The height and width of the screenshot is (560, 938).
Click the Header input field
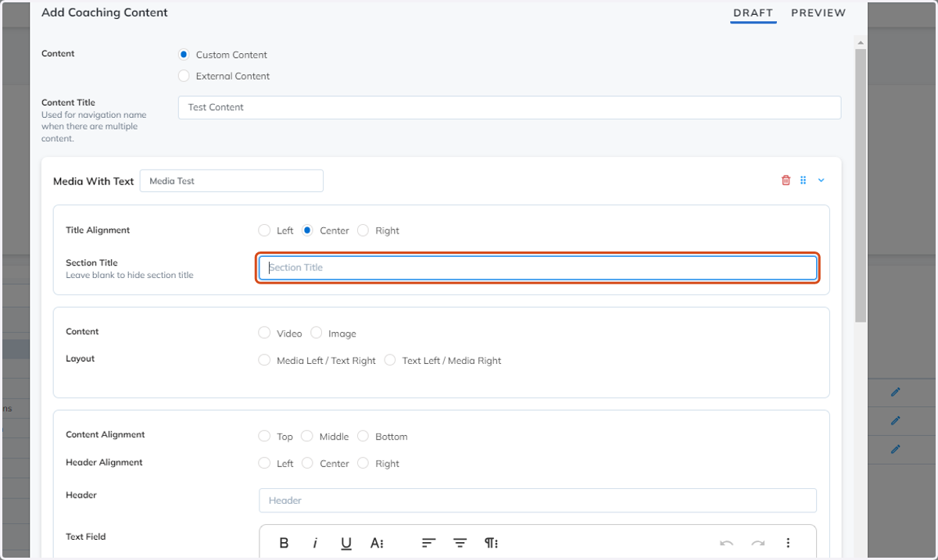(x=538, y=500)
